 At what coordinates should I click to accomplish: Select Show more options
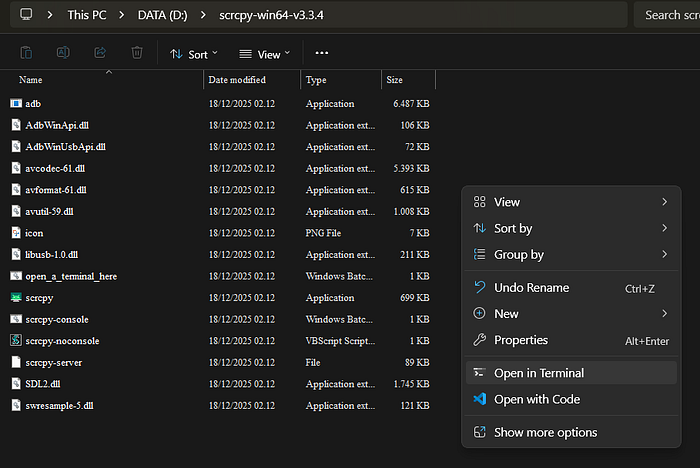point(571,432)
